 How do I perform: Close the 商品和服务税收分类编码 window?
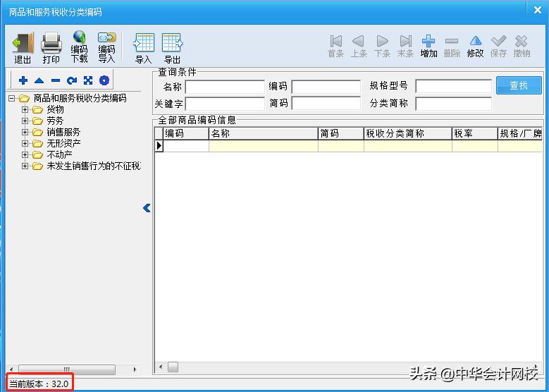click(538, 10)
